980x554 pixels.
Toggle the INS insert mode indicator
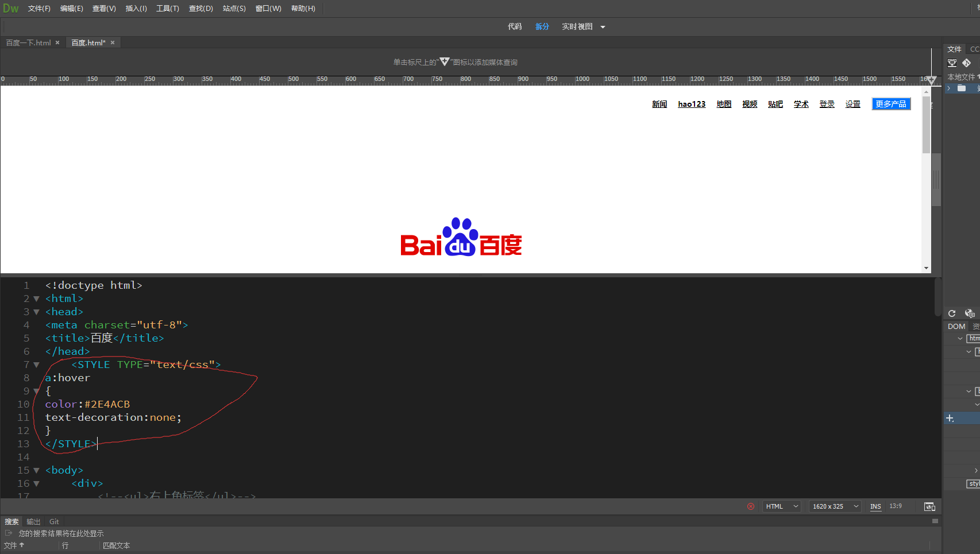tap(875, 506)
